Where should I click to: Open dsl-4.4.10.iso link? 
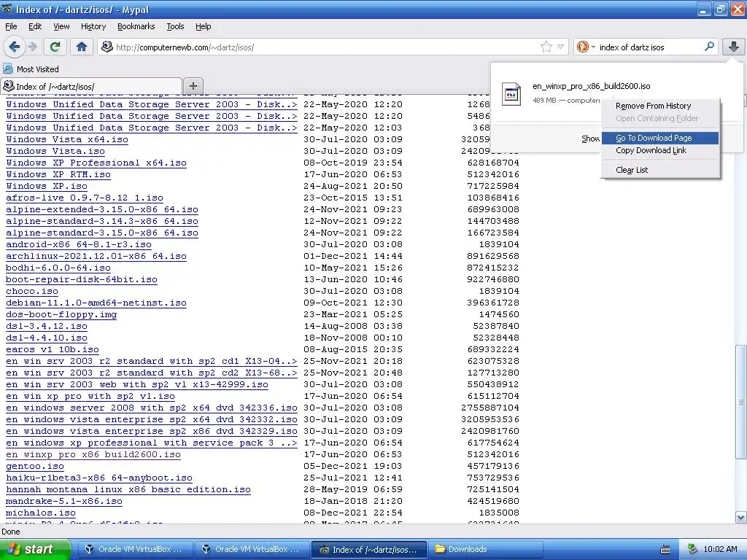[x=46, y=338]
